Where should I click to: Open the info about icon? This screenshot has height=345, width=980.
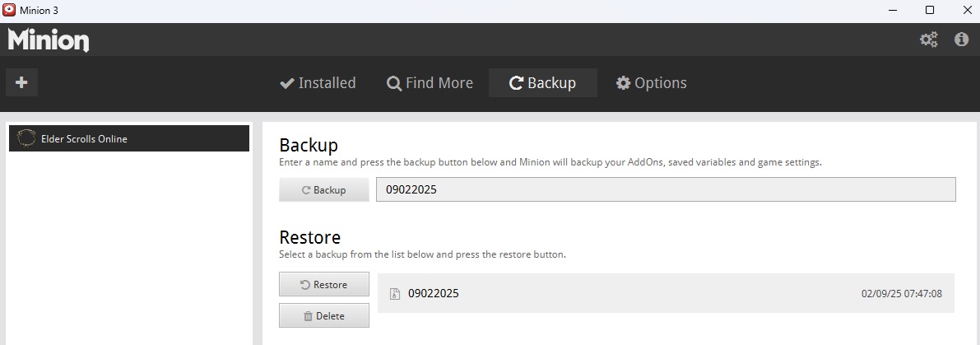click(961, 40)
